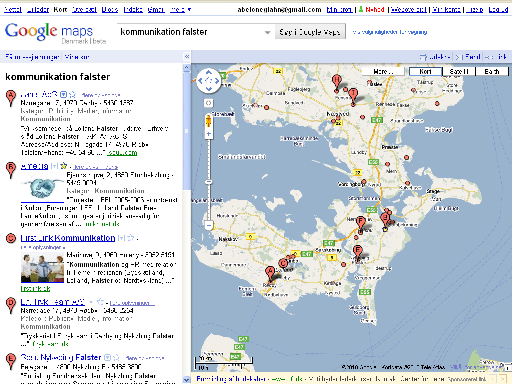
Task: Select the orange Street View pegman
Action: [209, 121]
